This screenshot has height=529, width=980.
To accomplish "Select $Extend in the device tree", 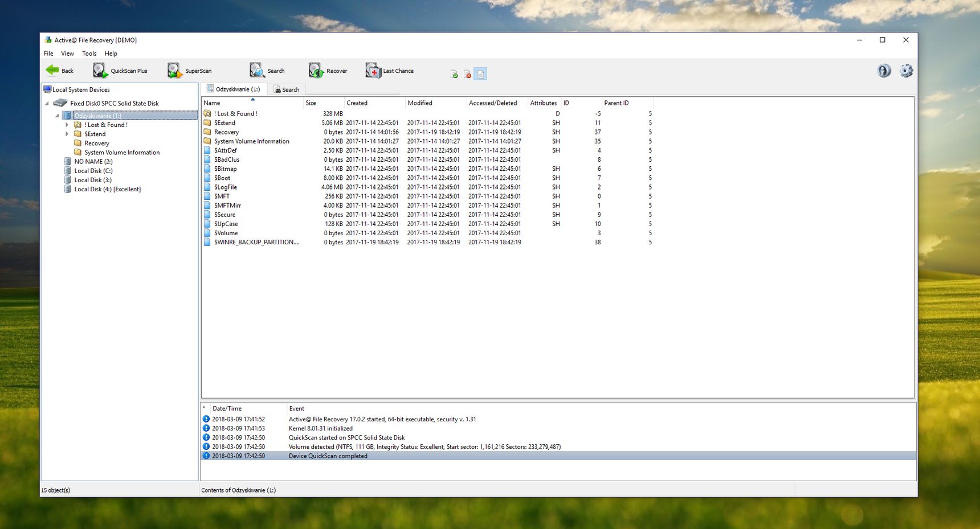I will [x=95, y=134].
